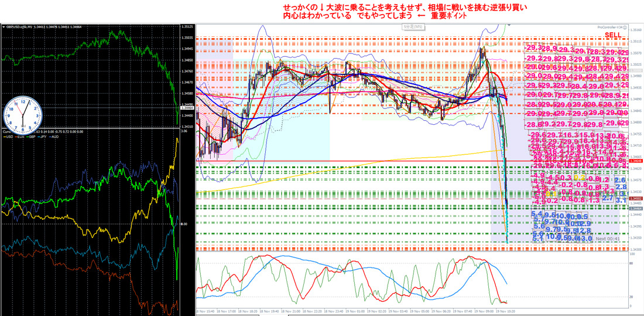
Task: Click the 1.34464 current price tag on right axis
Action: tap(636, 209)
